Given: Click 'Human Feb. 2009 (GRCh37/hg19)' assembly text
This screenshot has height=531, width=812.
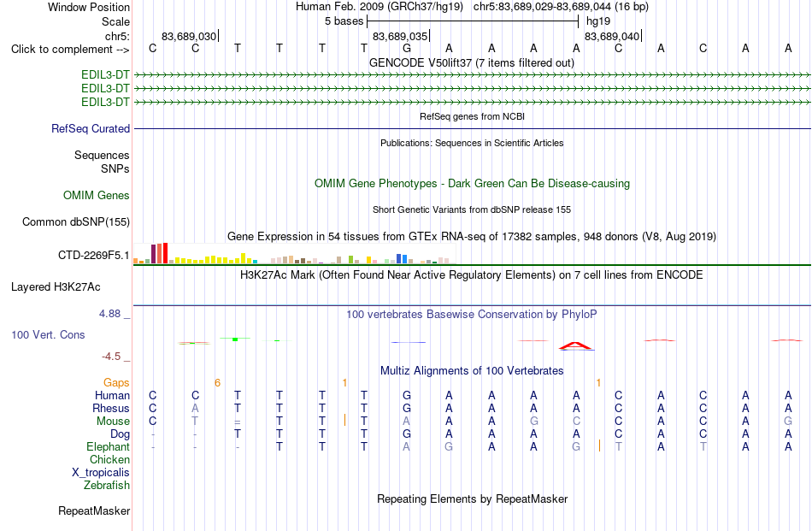Looking at the screenshot, I should coord(380,7).
